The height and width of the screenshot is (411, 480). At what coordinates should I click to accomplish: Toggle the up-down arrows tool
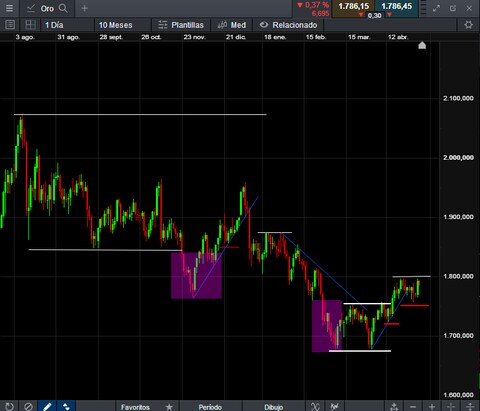click(x=66, y=406)
